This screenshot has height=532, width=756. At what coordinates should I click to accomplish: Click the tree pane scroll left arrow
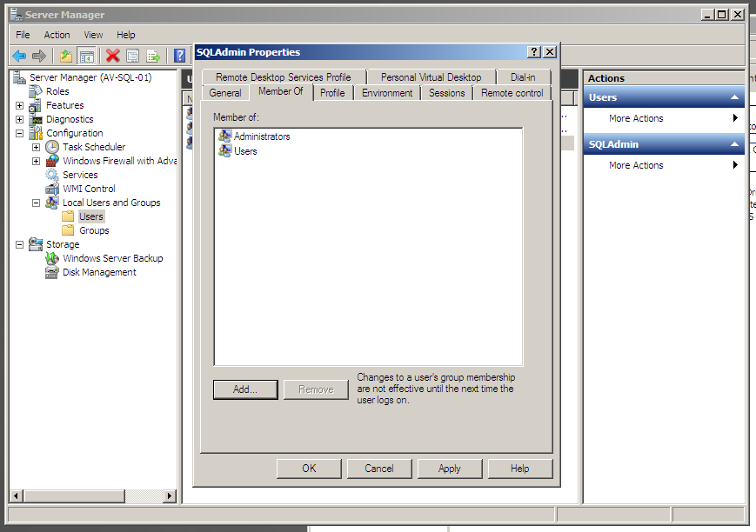(x=17, y=495)
